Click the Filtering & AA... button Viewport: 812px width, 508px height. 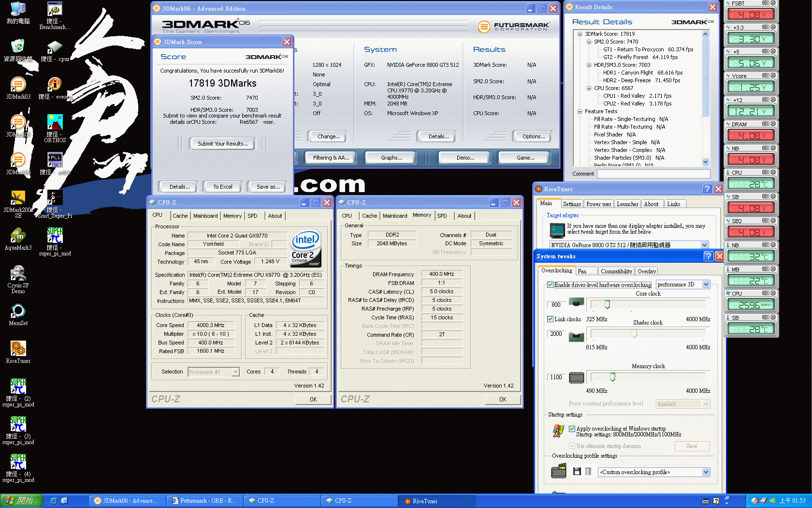tap(331, 158)
